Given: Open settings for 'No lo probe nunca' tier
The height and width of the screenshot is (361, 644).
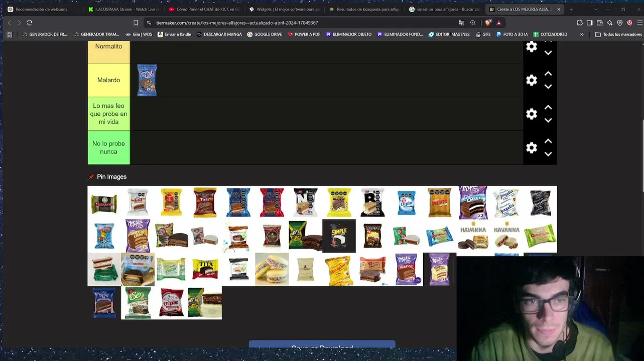Looking at the screenshot, I should point(532,147).
